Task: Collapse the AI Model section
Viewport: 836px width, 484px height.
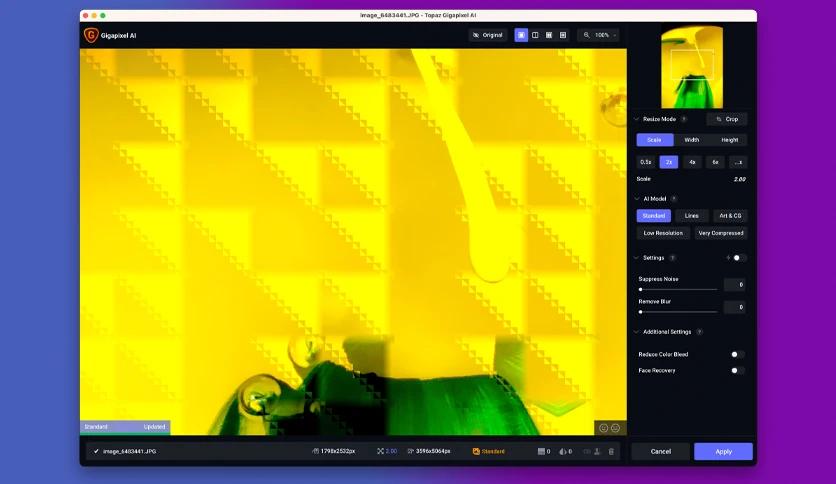Action: pos(637,199)
